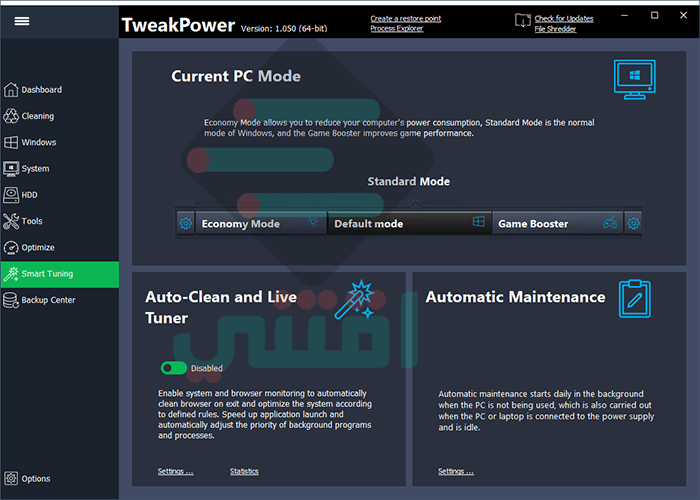Open the Tools section

(60, 221)
